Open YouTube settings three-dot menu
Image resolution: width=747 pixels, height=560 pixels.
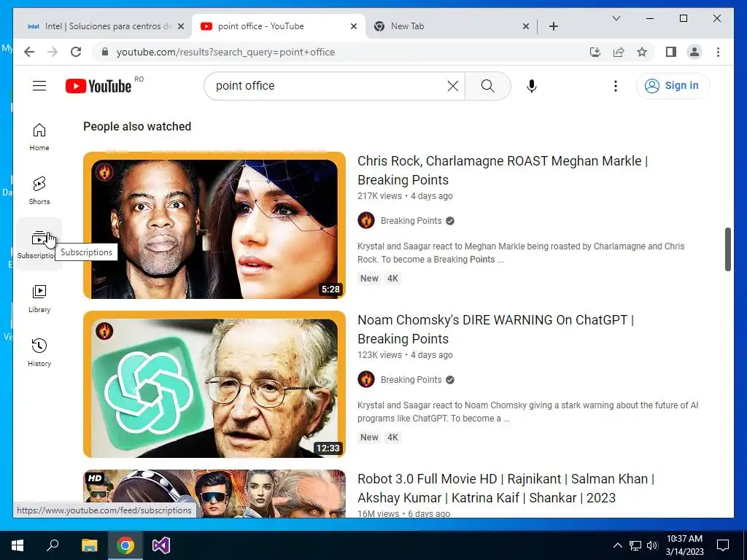(x=616, y=86)
